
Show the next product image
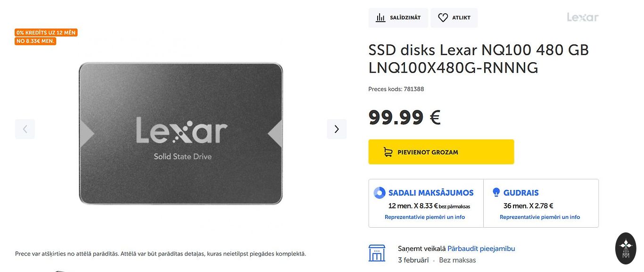pos(337,129)
